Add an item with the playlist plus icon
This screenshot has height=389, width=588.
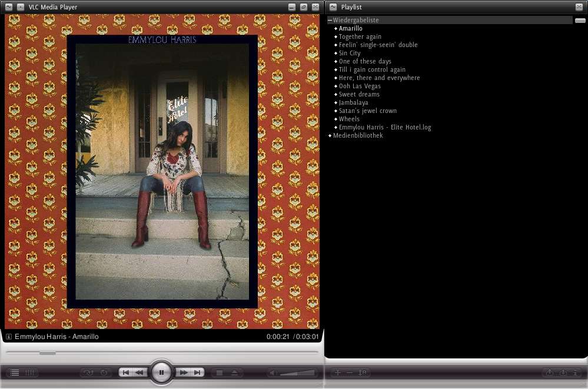338,373
